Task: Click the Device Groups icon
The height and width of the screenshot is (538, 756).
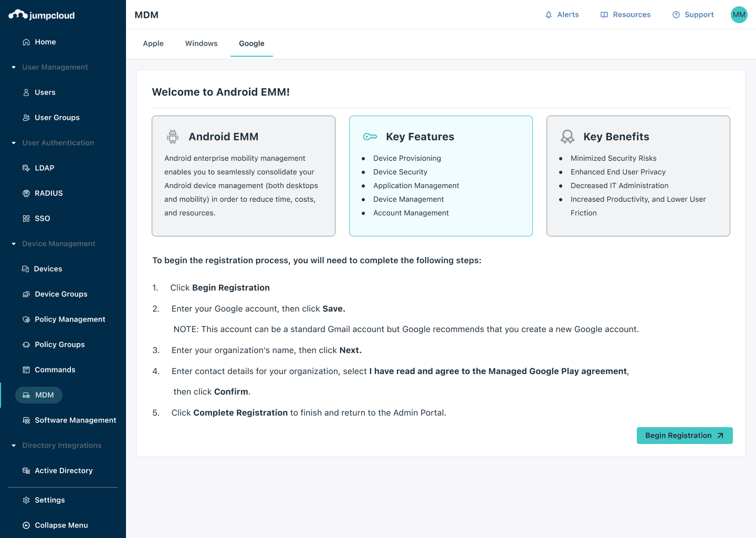Action: click(26, 294)
